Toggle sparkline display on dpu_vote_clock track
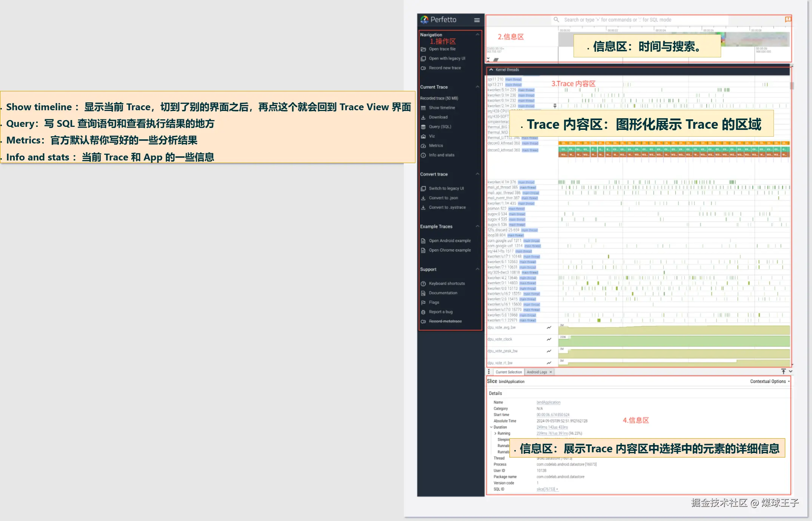812x521 pixels. tap(549, 339)
